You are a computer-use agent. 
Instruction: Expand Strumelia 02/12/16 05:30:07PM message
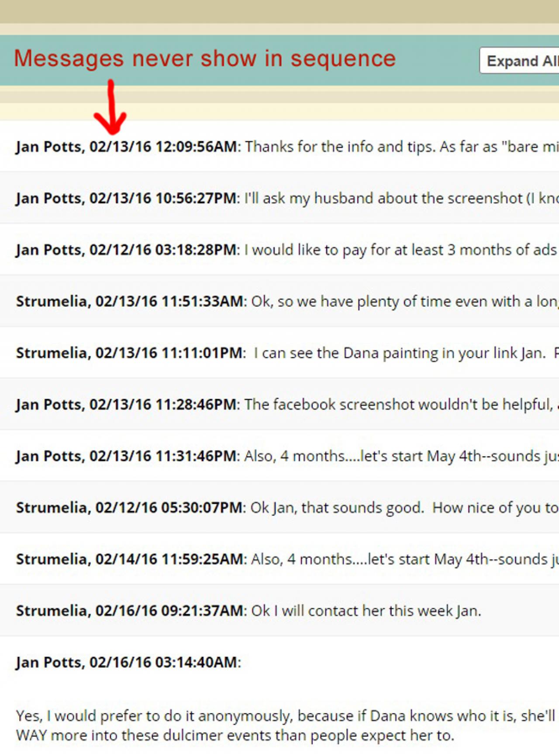pyautogui.click(x=131, y=507)
